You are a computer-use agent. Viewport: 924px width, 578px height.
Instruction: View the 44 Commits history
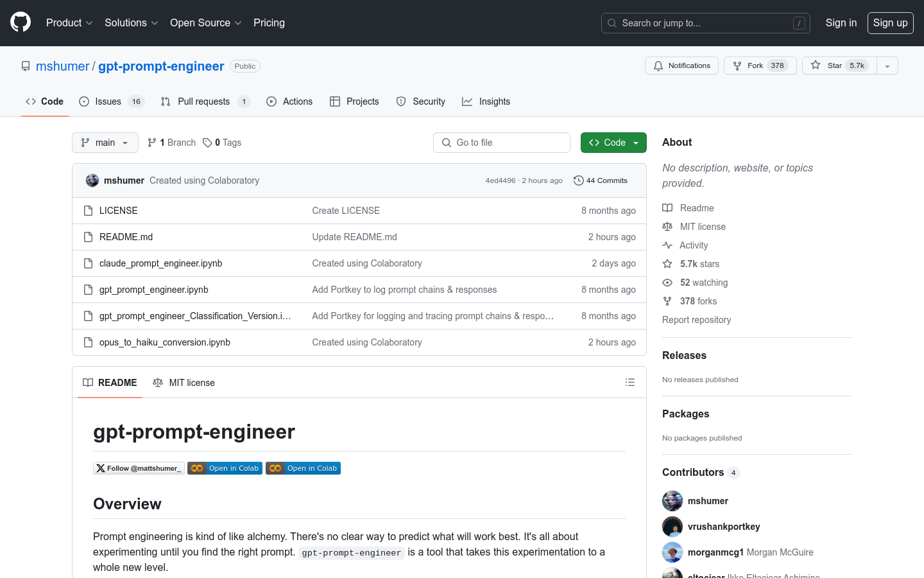(601, 180)
